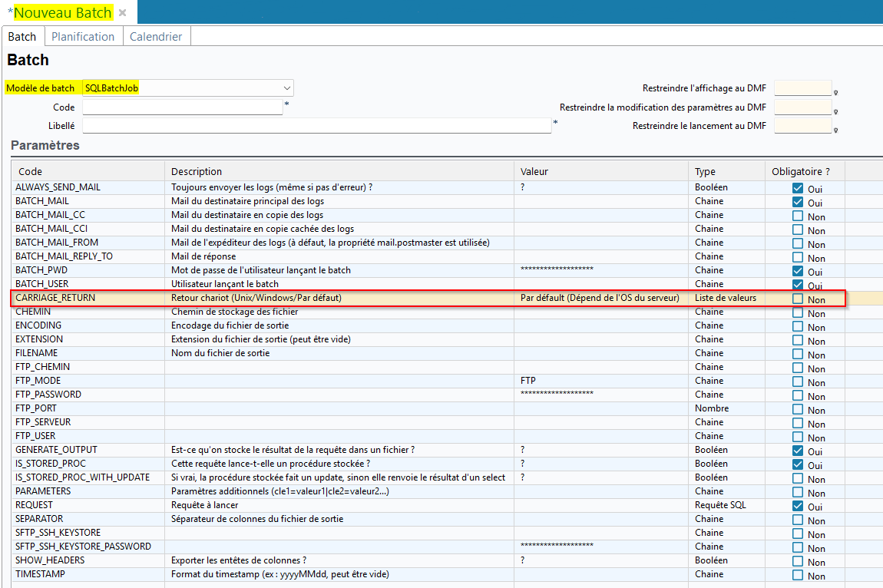Click the batch Code input field
The width and height of the screenshot is (883, 588).
[x=183, y=107]
